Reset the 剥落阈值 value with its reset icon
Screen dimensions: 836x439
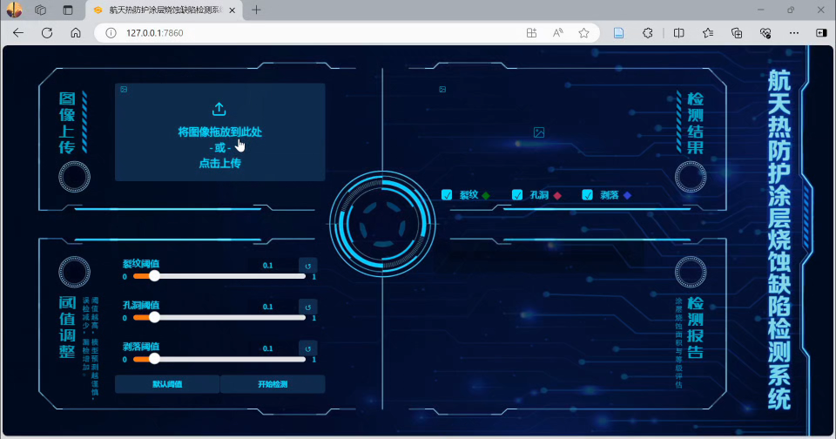point(308,349)
